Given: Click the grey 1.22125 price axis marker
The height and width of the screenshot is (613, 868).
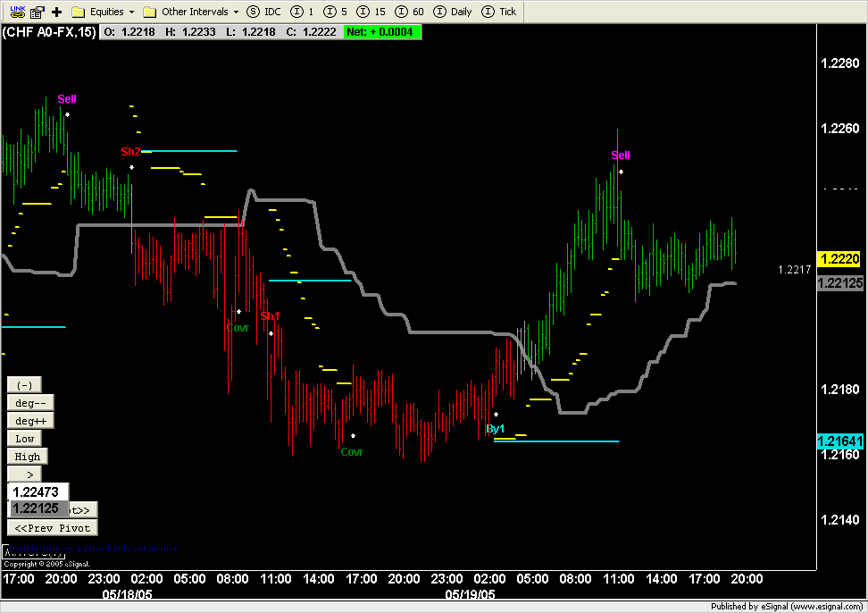Looking at the screenshot, I should 839,283.
